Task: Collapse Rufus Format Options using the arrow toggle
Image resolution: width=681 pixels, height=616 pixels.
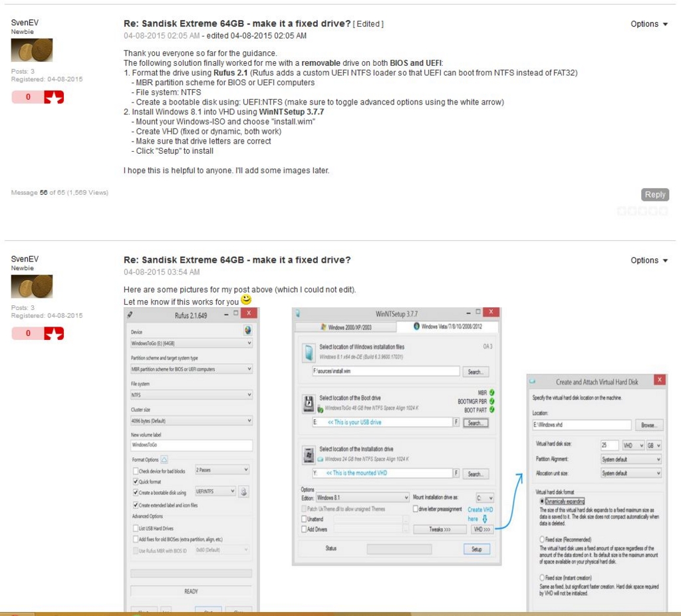Action: click(164, 459)
